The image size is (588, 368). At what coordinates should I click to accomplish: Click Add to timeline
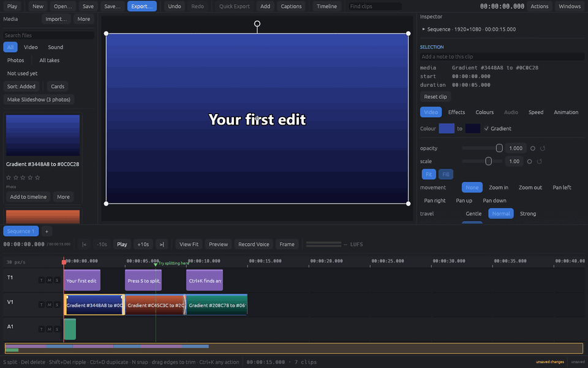coord(28,197)
